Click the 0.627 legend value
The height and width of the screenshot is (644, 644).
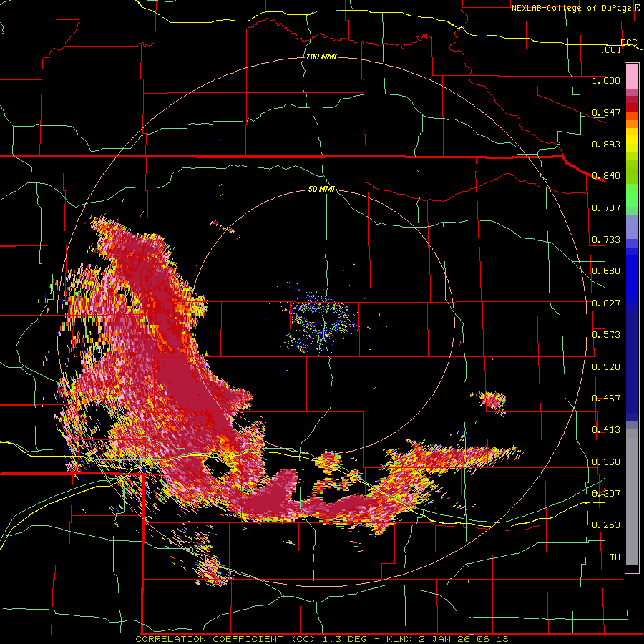(x=606, y=303)
